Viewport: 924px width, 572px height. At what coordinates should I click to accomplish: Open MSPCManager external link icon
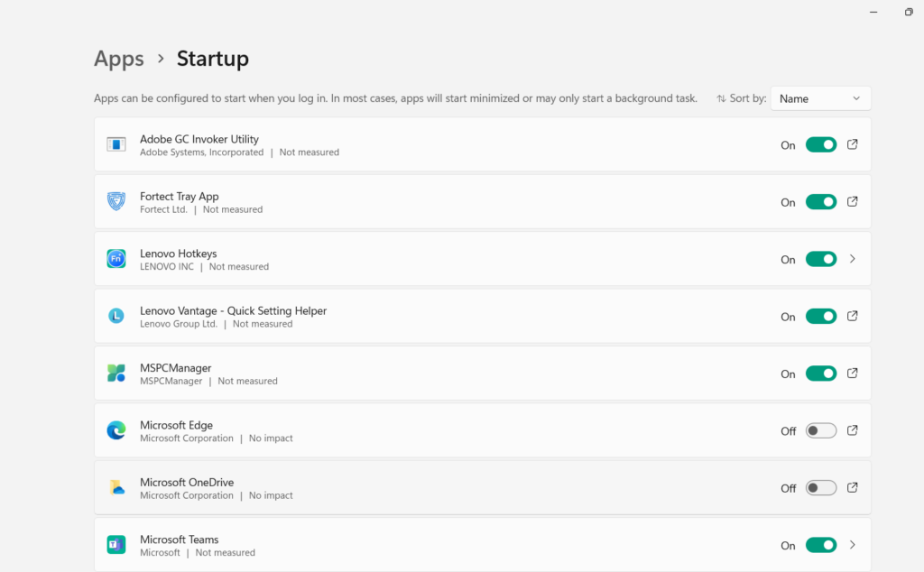click(853, 374)
